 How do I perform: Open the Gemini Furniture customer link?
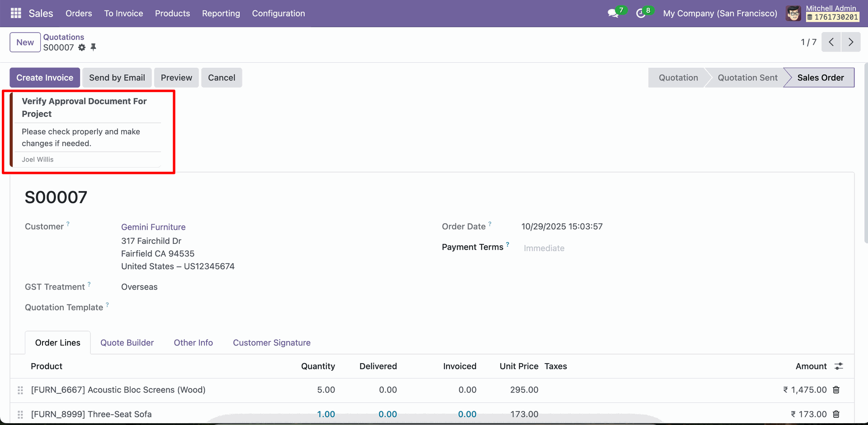153,227
